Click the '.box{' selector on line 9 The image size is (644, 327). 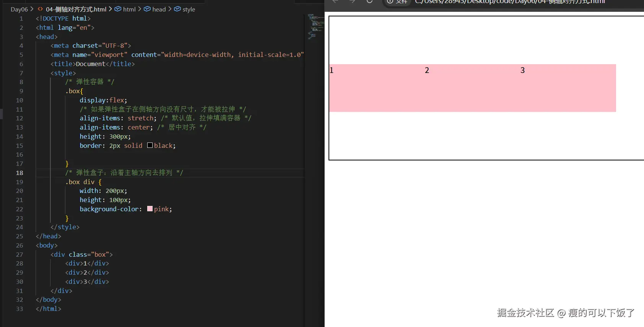point(74,91)
